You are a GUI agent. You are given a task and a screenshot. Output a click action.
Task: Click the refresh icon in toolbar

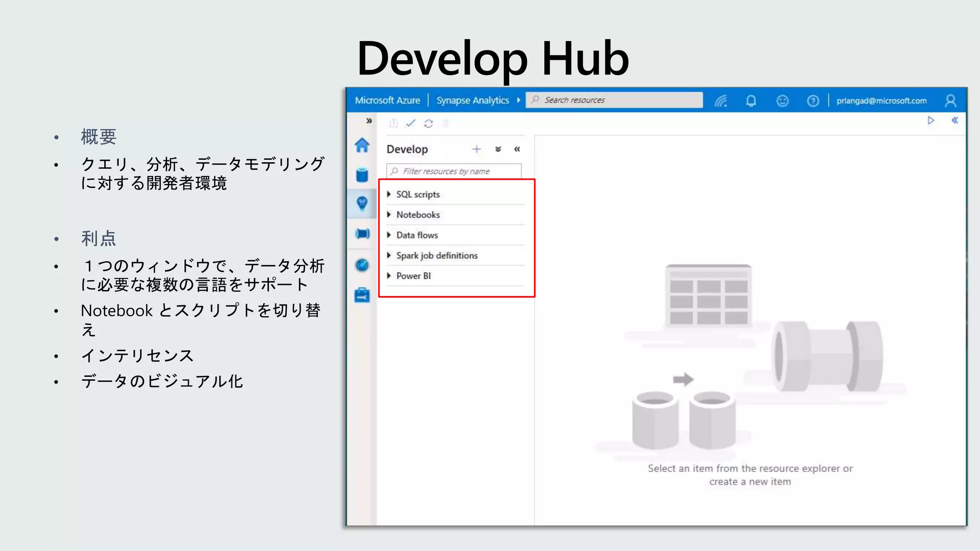click(x=428, y=124)
